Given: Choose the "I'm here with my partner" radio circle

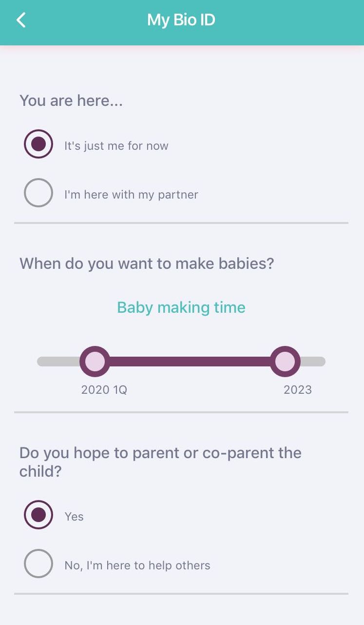Looking at the screenshot, I should pyautogui.click(x=38, y=193).
